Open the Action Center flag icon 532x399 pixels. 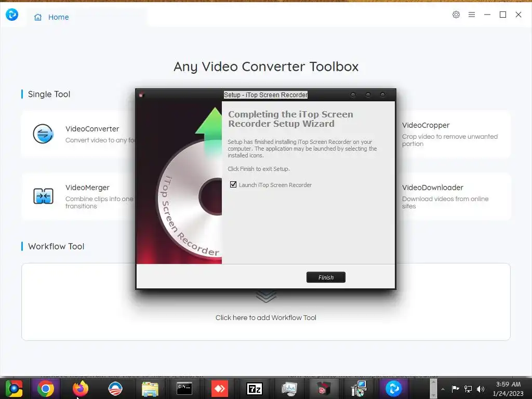click(455, 389)
